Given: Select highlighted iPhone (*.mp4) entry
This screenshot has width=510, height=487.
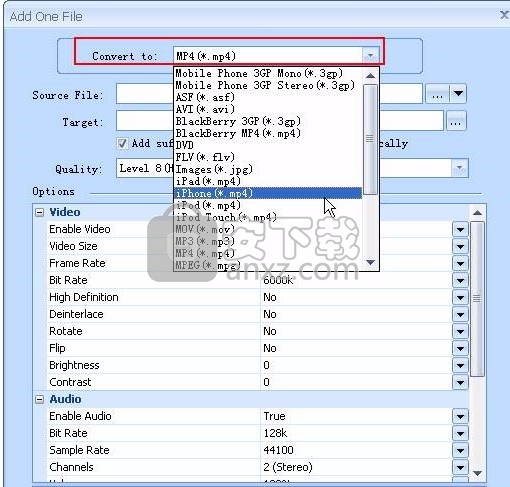Looking at the screenshot, I should [x=268, y=193].
